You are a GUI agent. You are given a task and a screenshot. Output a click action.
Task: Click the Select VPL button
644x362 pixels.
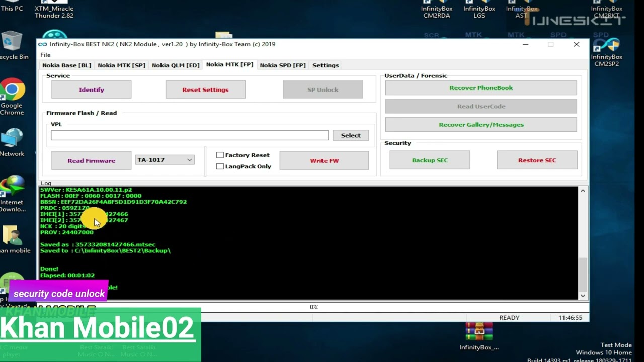click(351, 135)
